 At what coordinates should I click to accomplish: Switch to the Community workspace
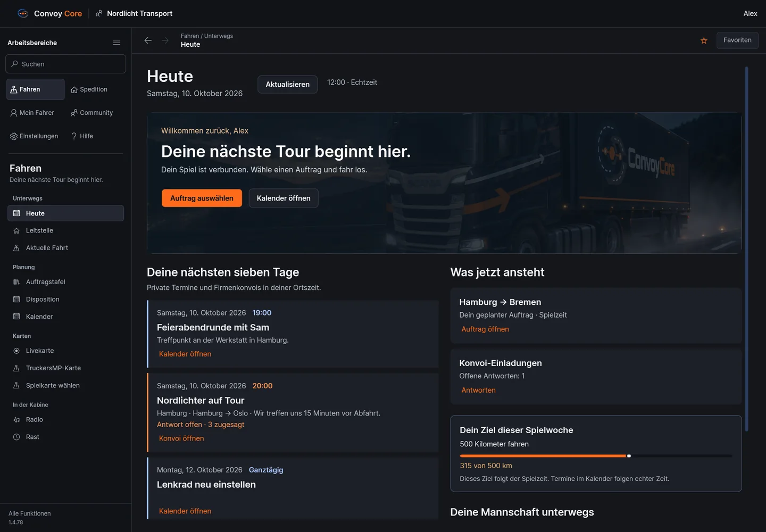(x=96, y=113)
